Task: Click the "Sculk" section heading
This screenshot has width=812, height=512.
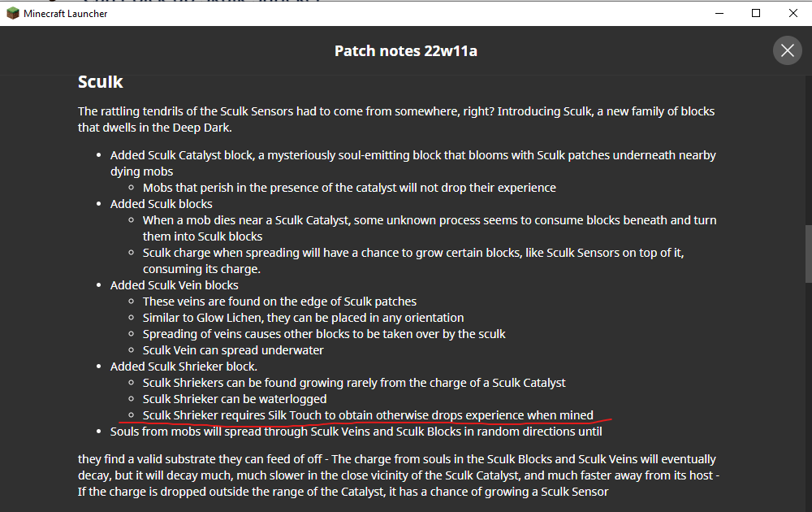Action: (100, 82)
